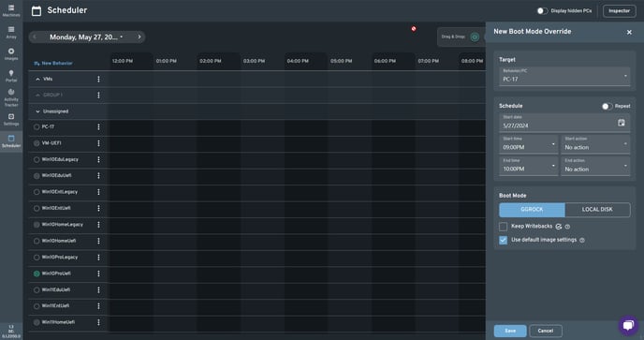Select the LOCAL DISK boot mode

[x=597, y=210]
